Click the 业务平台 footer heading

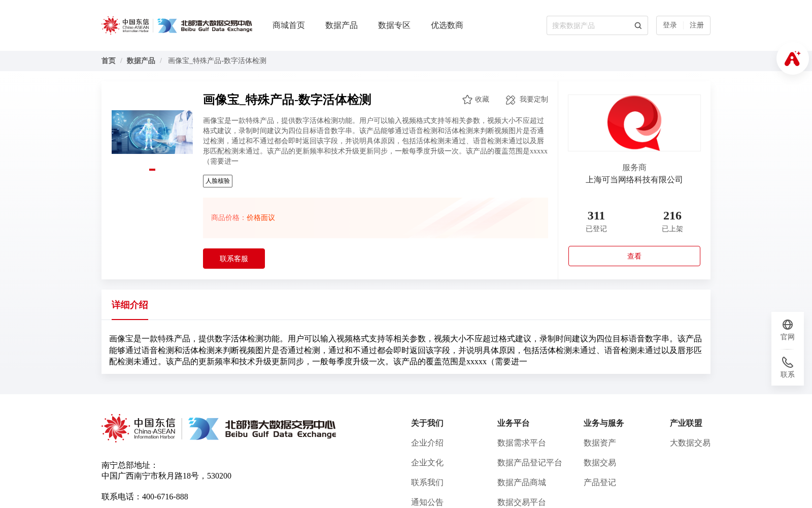point(514,423)
